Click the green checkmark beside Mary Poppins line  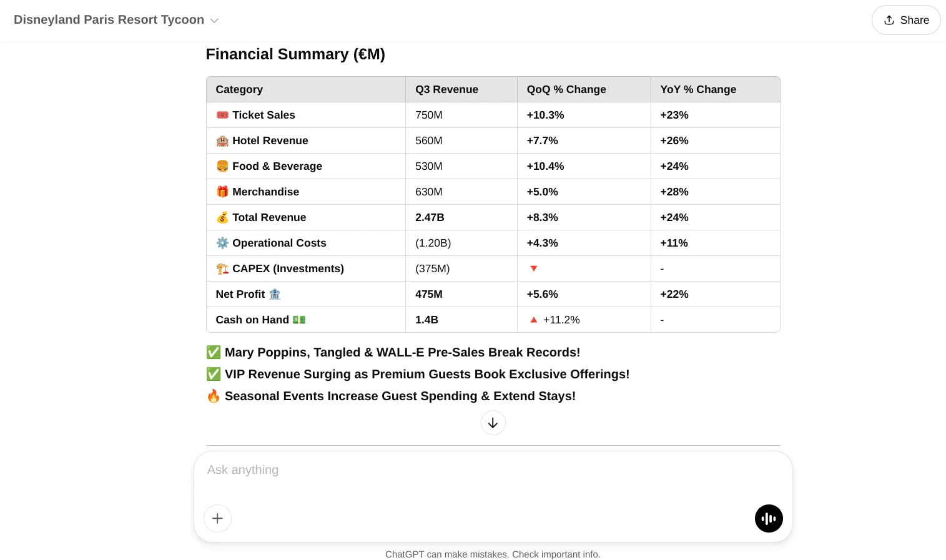tap(214, 352)
